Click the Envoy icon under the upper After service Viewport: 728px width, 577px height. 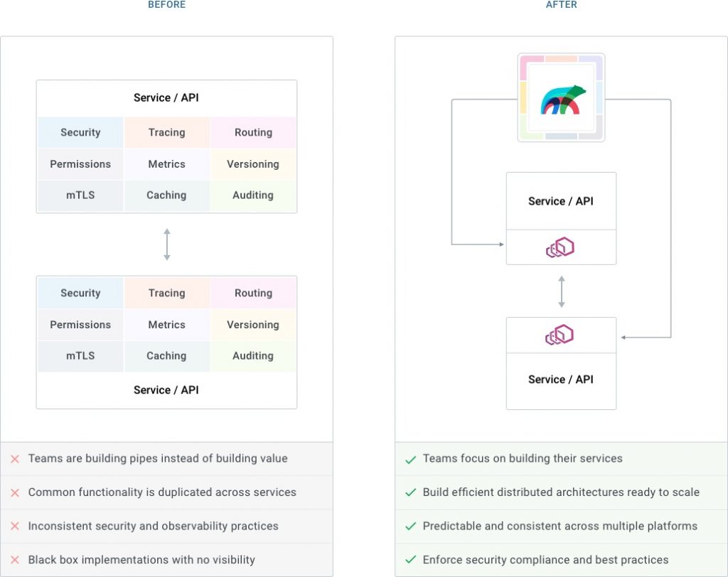(x=560, y=247)
